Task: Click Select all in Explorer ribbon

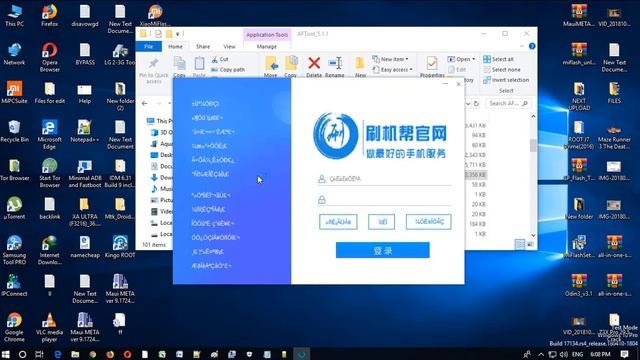Action: (498, 59)
